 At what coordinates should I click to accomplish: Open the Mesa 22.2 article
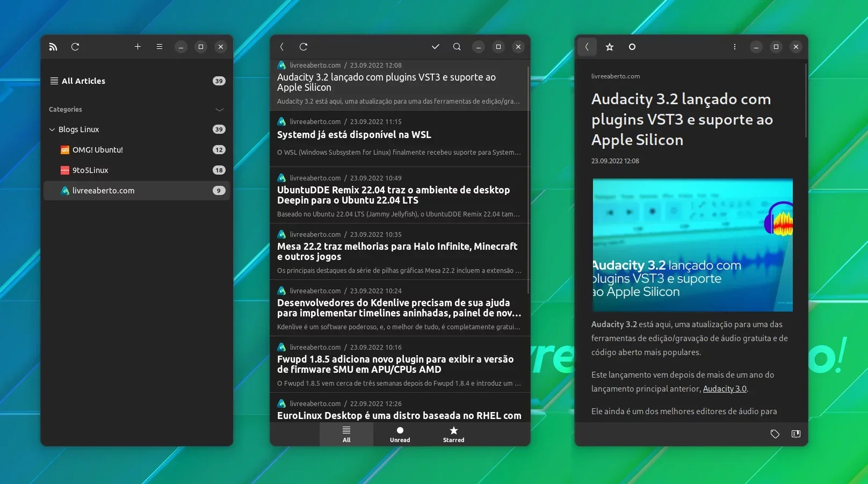coord(399,251)
